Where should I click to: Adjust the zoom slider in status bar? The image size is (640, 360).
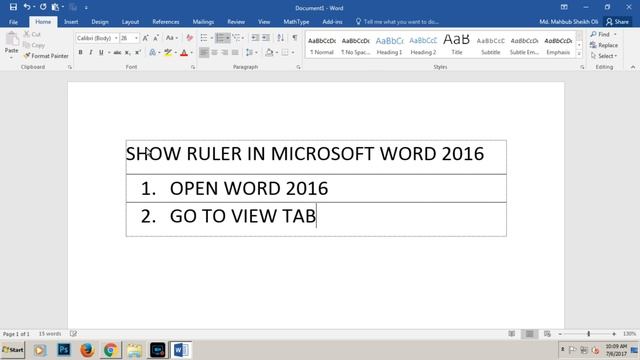pyautogui.click(x=589, y=334)
